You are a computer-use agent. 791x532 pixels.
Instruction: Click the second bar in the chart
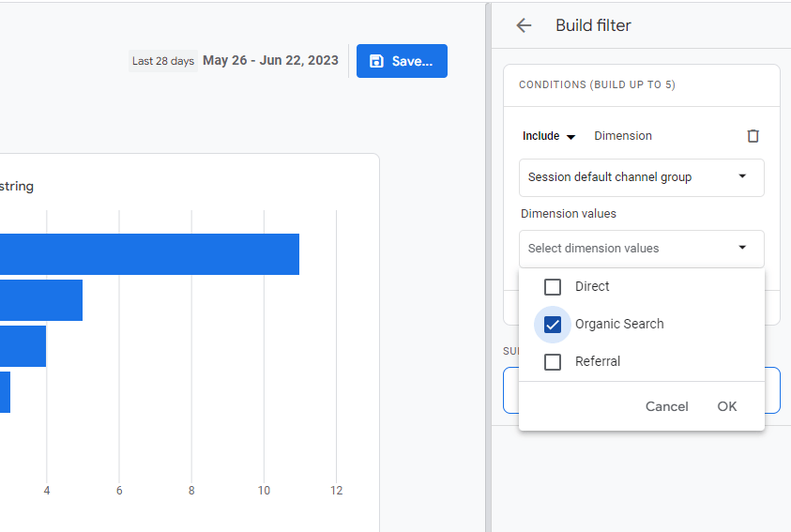pos(41,300)
